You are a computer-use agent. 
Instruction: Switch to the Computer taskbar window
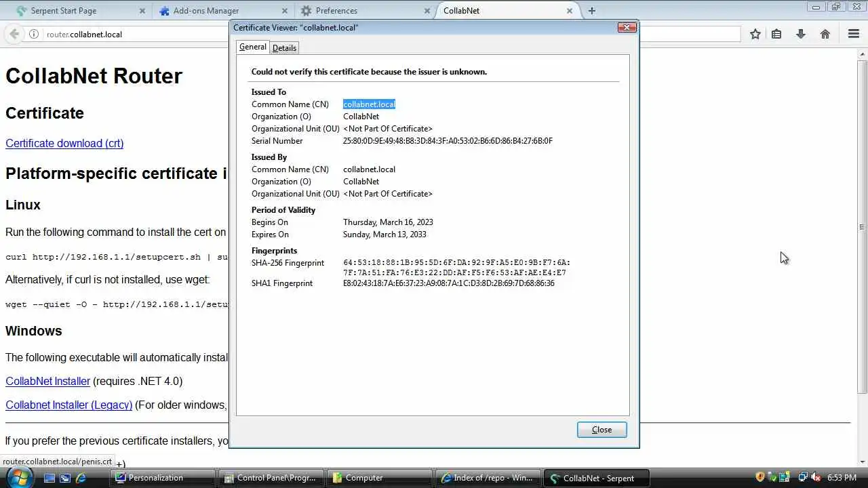point(379,478)
